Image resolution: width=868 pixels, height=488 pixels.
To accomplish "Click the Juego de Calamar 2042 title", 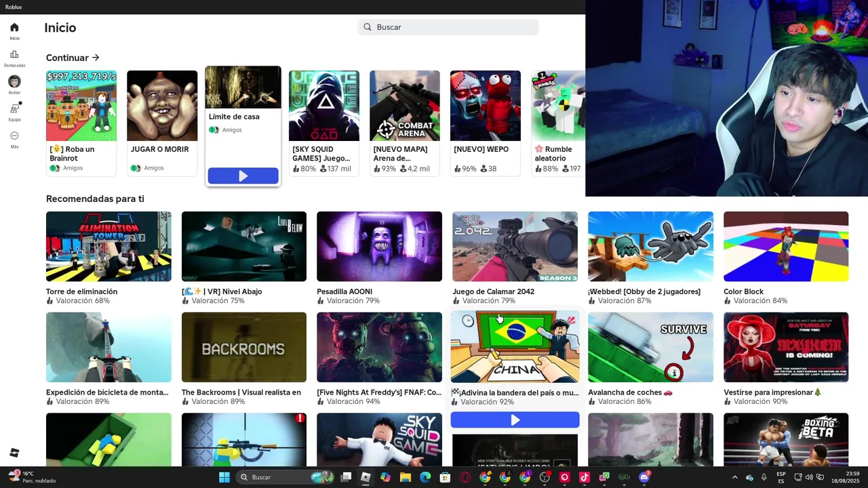I will tap(493, 291).
